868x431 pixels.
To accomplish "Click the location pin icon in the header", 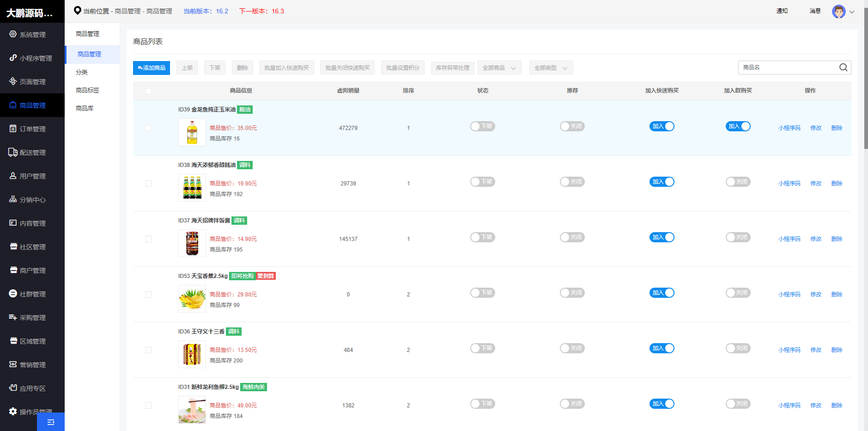I will tap(78, 11).
